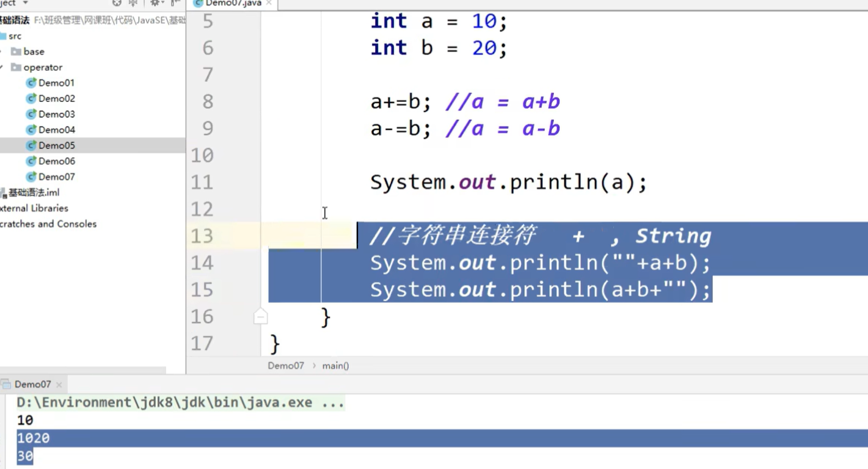This screenshot has width=868, height=469.
Task: Click the comment '//a = a+b'
Action: (503, 102)
